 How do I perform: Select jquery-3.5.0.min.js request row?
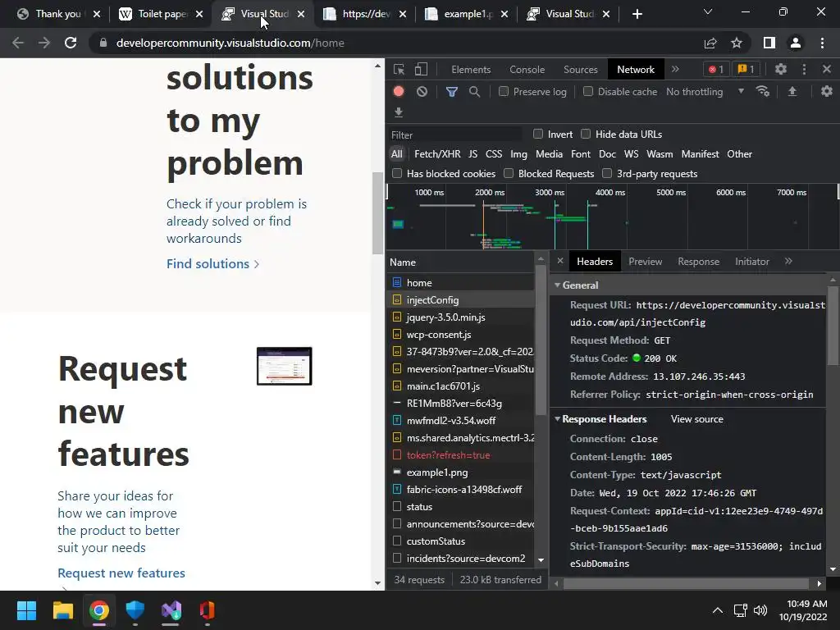pos(461,317)
